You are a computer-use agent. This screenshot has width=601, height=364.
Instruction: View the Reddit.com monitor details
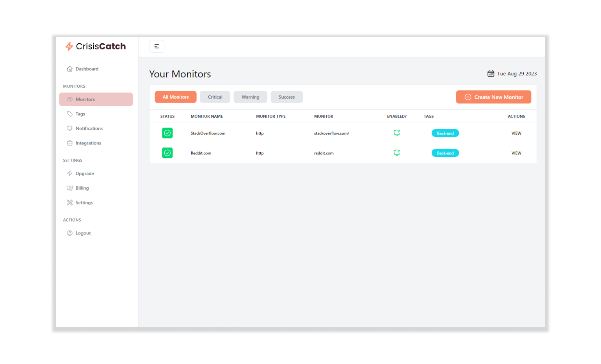tap(516, 153)
